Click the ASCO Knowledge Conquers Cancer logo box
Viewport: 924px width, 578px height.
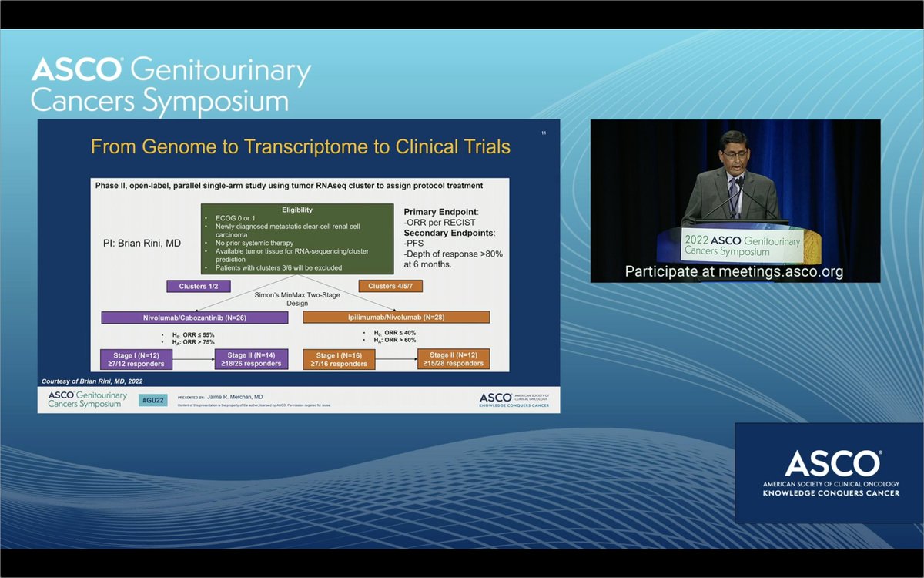pyautogui.click(x=829, y=472)
